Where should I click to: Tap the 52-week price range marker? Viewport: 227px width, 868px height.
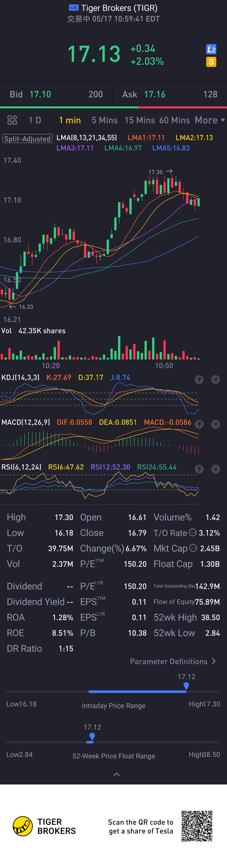[x=92, y=737]
